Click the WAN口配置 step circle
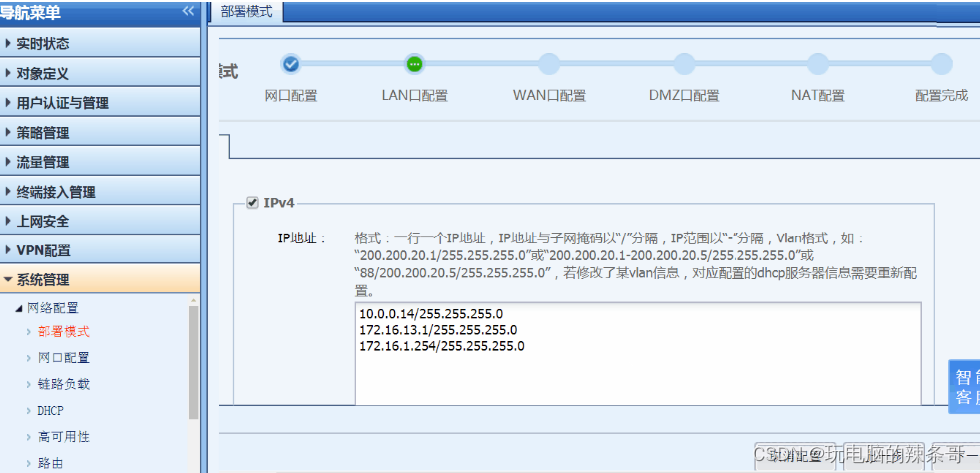Viewport: 980px width, 473px height. (549, 64)
